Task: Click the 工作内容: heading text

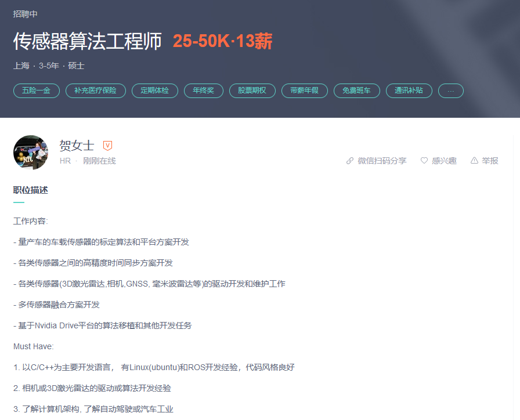Action: click(x=31, y=221)
